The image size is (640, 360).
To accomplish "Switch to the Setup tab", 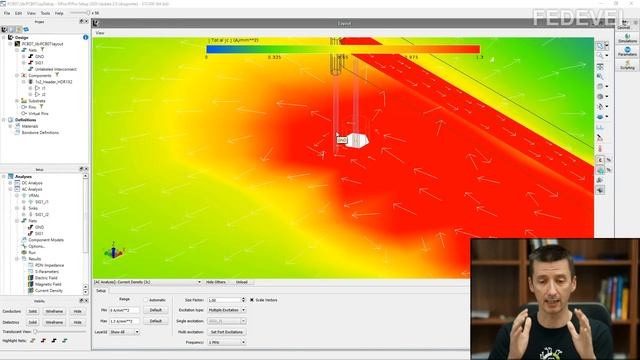I will tap(101, 291).
